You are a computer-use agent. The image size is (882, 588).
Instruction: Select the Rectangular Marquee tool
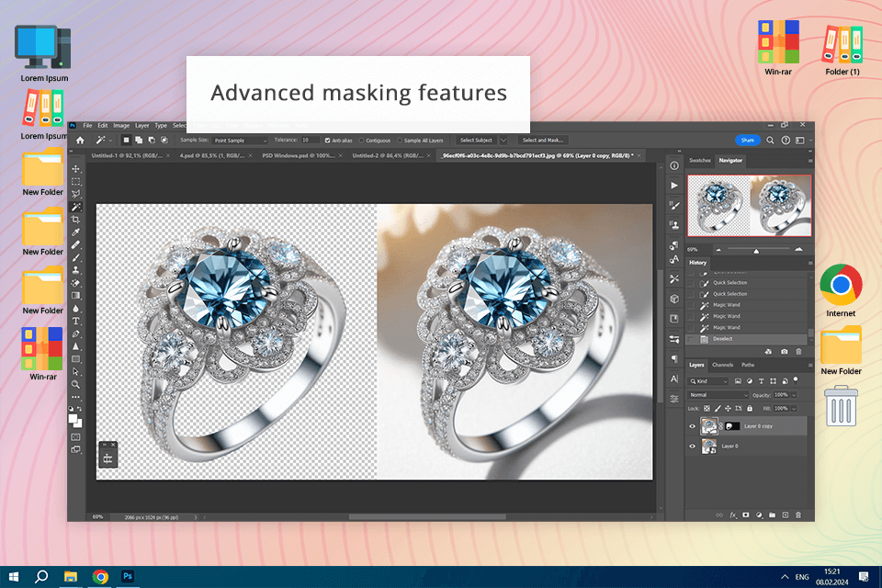click(x=76, y=182)
